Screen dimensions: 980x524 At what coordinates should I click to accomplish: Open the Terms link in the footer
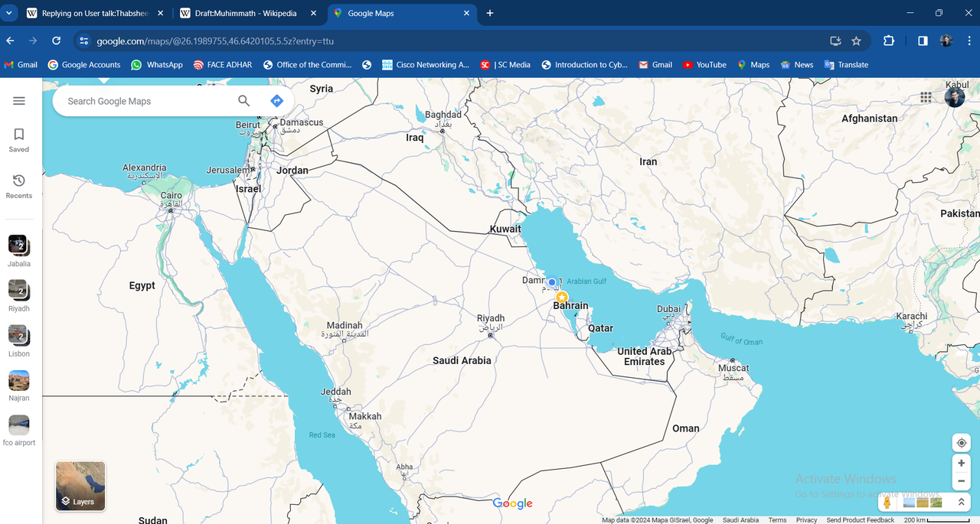(x=777, y=520)
